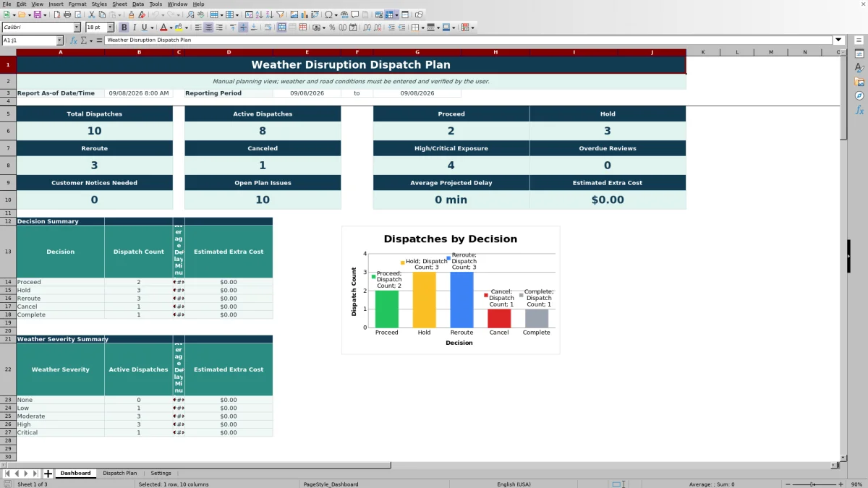The width and height of the screenshot is (868, 488).
Task: Click the Dispatches by Decision chart
Action: coord(451,290)
